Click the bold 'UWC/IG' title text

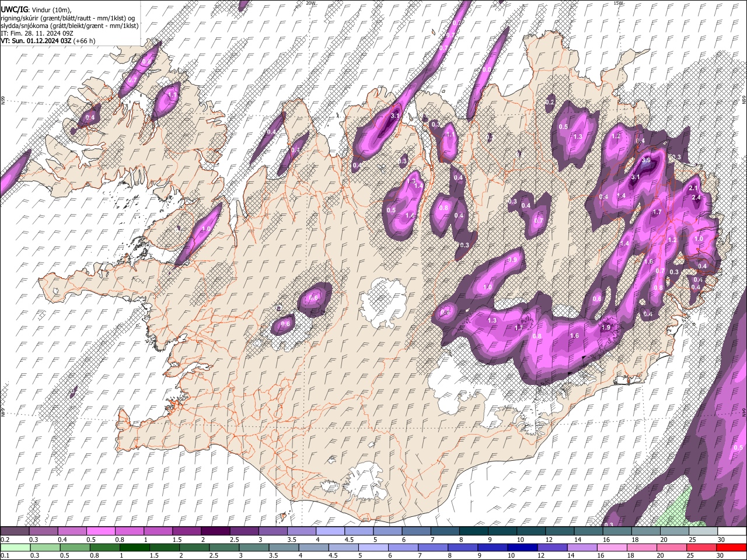(x=14, y=10)
